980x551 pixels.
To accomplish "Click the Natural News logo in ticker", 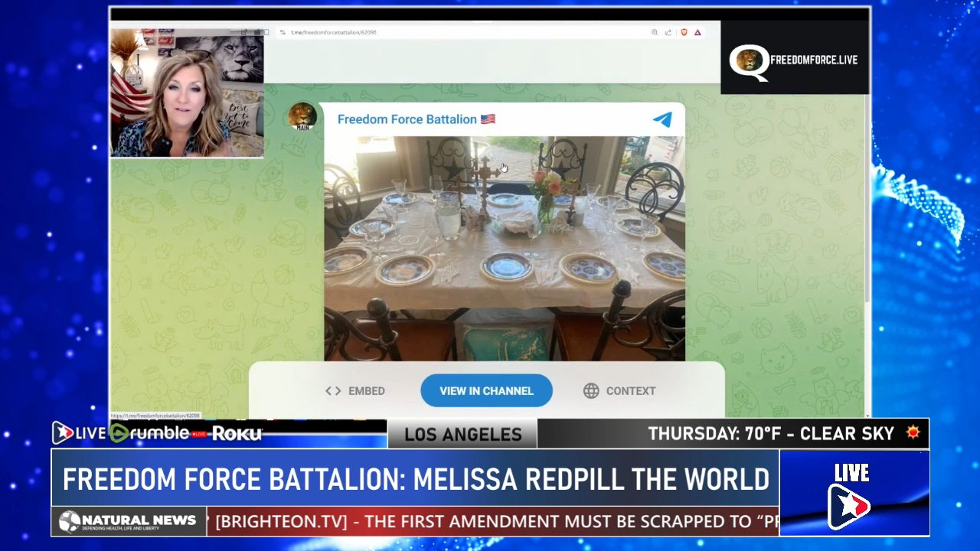I will tap(129, 521).
